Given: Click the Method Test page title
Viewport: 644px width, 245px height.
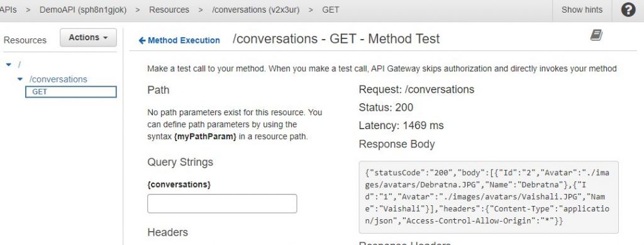Looking at the screenshot, I should [x=336, y=38].
